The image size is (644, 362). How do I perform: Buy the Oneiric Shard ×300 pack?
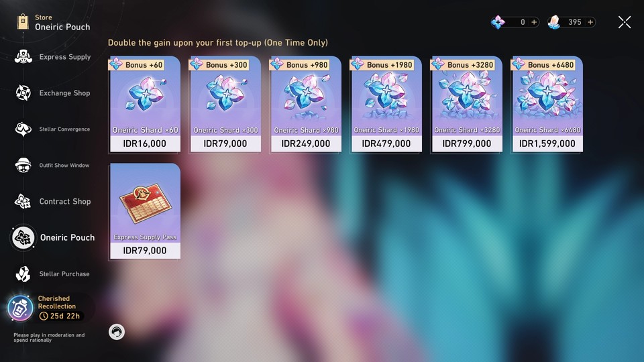pos(225,105)
